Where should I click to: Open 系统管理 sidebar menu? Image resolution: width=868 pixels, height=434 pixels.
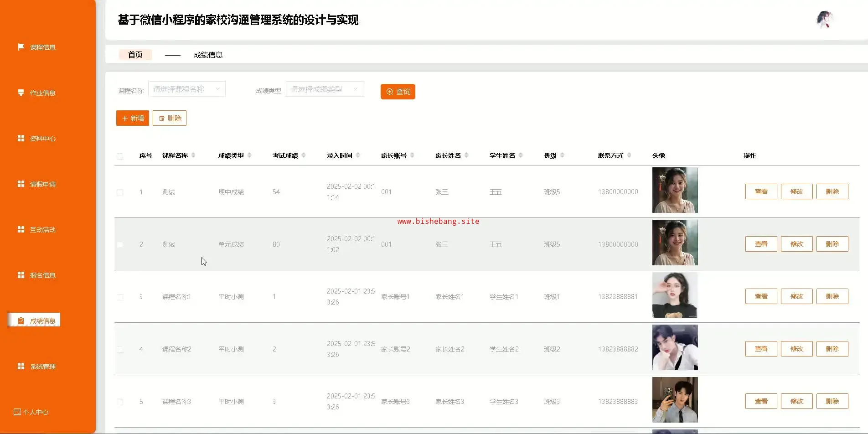[x=42, y=367]
